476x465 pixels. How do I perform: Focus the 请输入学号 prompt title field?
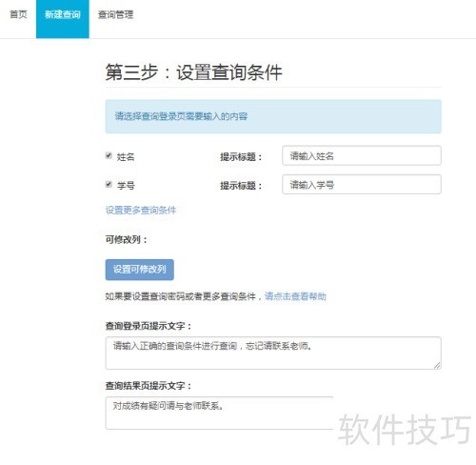[362, 184]
